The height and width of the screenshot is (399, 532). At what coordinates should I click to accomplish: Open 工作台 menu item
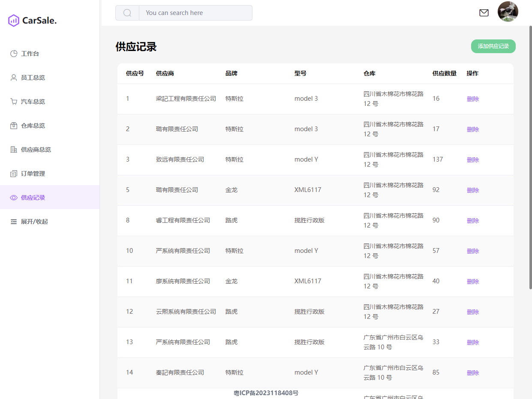pos(50,54)
